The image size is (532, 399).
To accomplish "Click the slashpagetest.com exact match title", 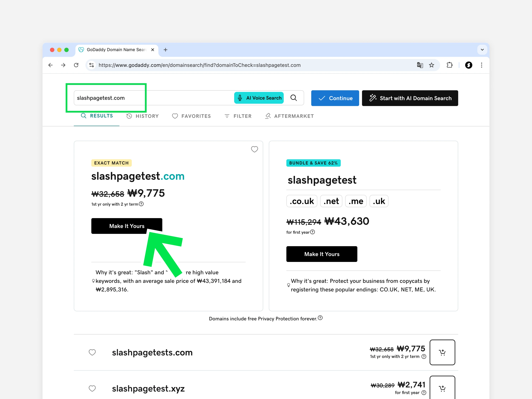I will [x=138, y=176].
